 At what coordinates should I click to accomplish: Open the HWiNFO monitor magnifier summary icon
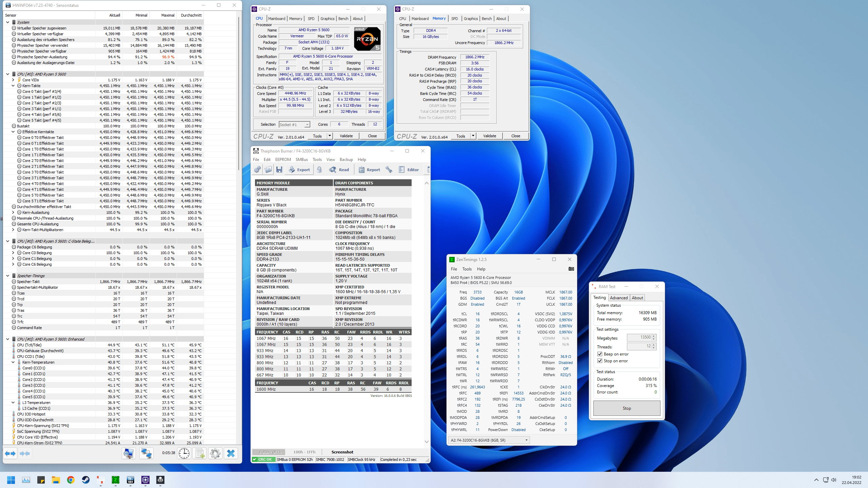tap(129, 453)
